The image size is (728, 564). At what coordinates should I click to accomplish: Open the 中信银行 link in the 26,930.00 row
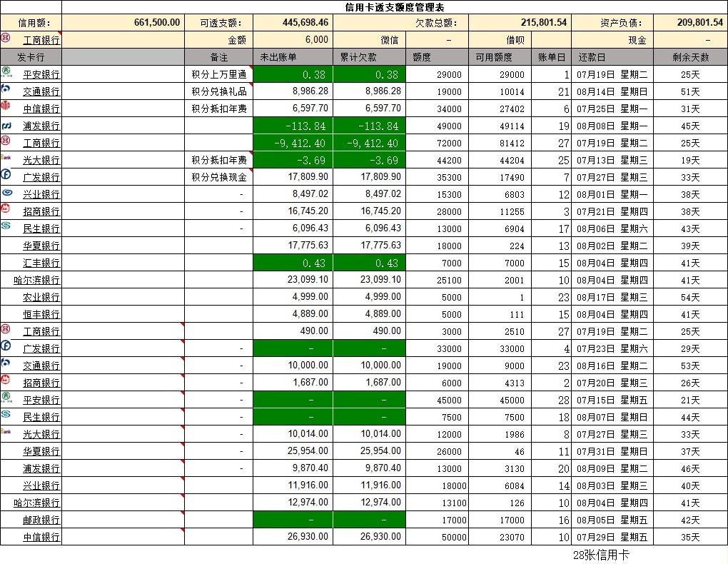(42, 537)
